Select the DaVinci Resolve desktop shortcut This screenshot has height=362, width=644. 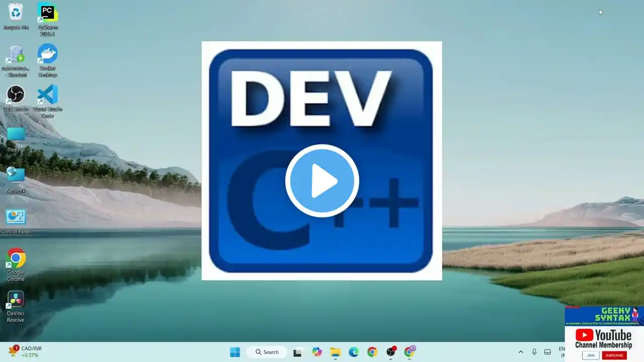click(16, 306)
